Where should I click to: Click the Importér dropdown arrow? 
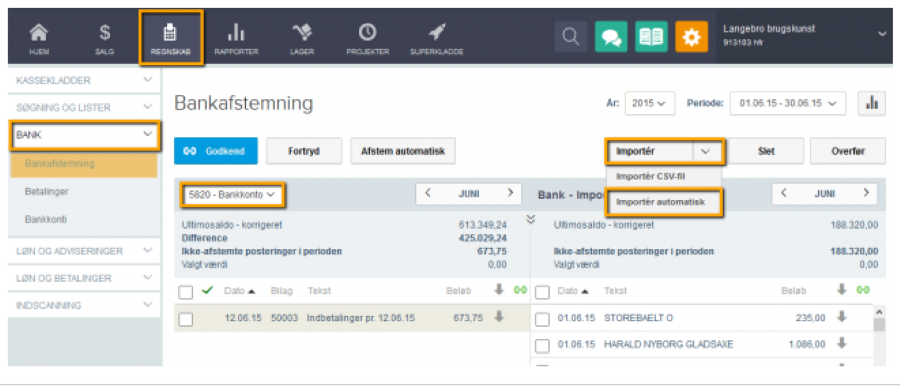tap(706, 152)
